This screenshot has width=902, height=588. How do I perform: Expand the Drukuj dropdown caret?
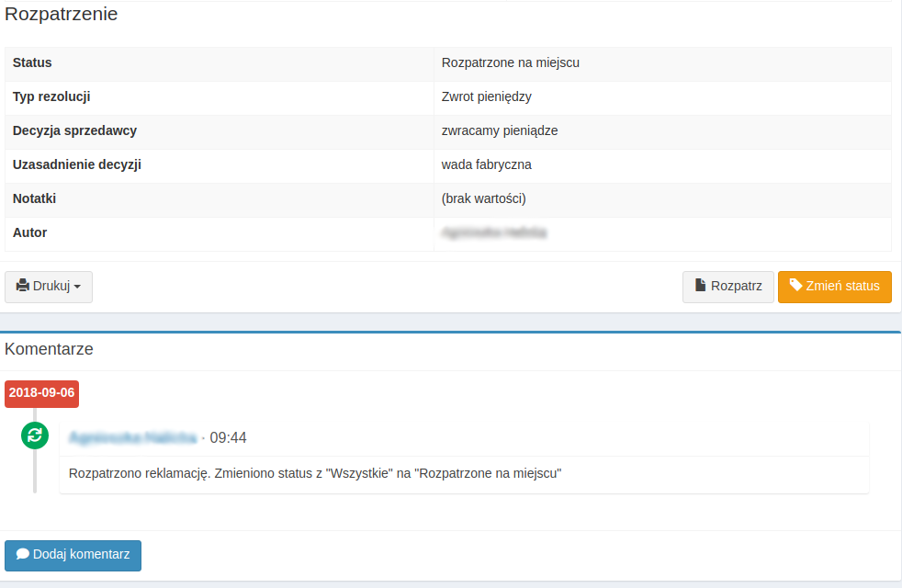77,287
